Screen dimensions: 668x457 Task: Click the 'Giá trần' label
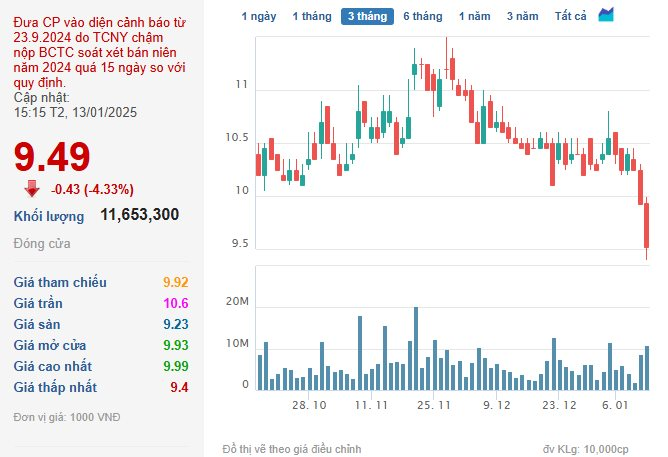[x=38, y=303]
